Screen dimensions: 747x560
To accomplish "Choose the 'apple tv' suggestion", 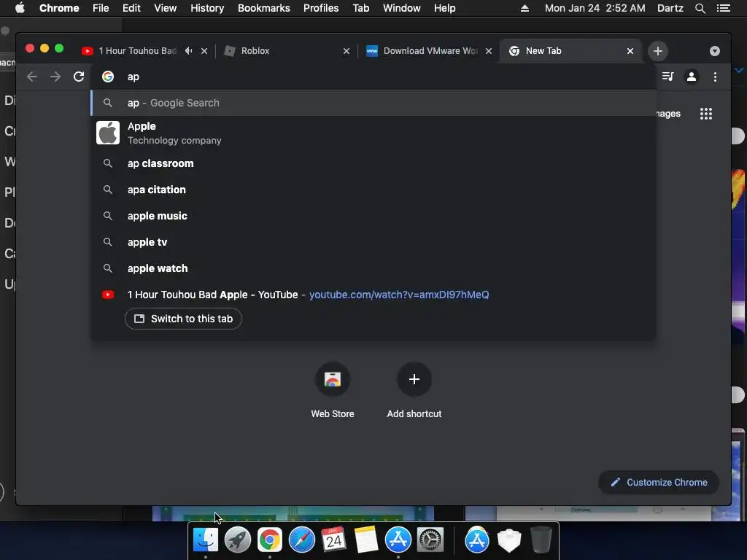I will click(373, 242).
